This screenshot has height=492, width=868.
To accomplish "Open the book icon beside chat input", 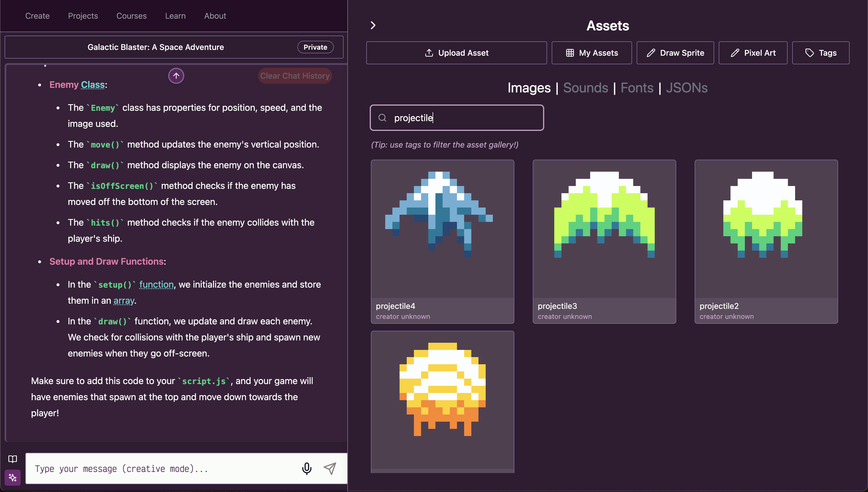I will pyautogui.click(x=13, y=459).
